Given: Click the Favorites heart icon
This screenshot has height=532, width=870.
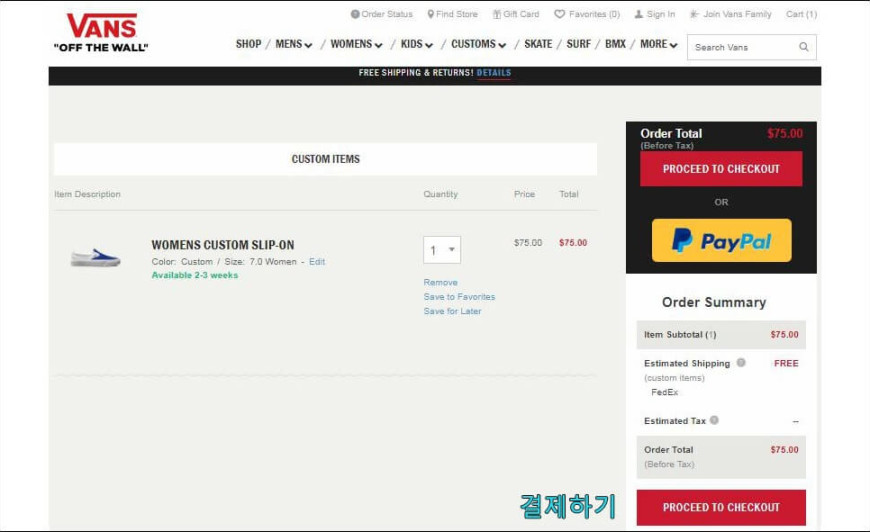Looking at the screenshot, I should click(560, 14).
